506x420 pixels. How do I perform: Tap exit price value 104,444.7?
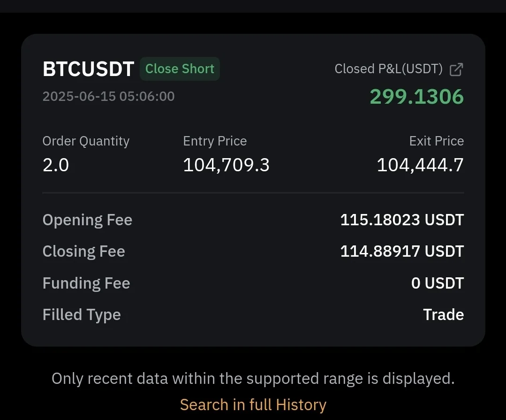(420, 165)
